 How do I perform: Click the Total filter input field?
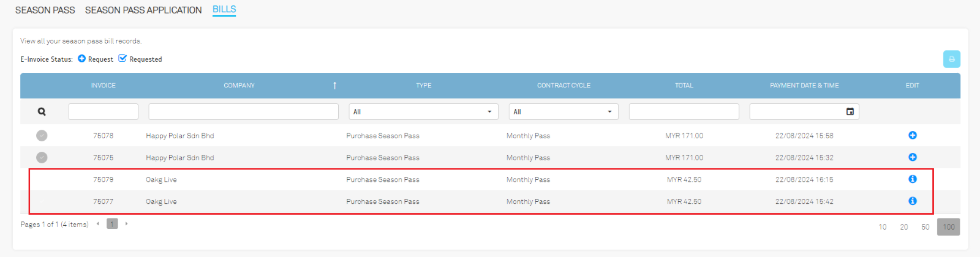[x=684, y=112]
